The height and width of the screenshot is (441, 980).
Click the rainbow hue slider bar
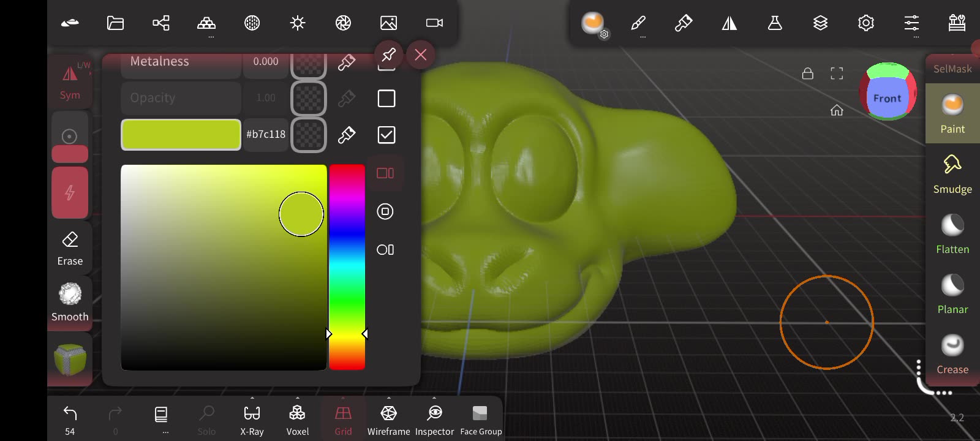coord(347,267)
